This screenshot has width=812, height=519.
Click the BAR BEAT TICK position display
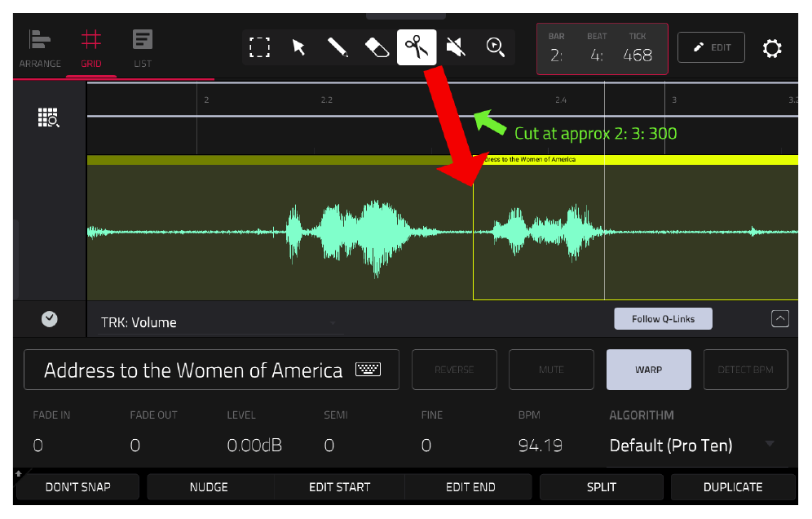(x=602, y=49)
